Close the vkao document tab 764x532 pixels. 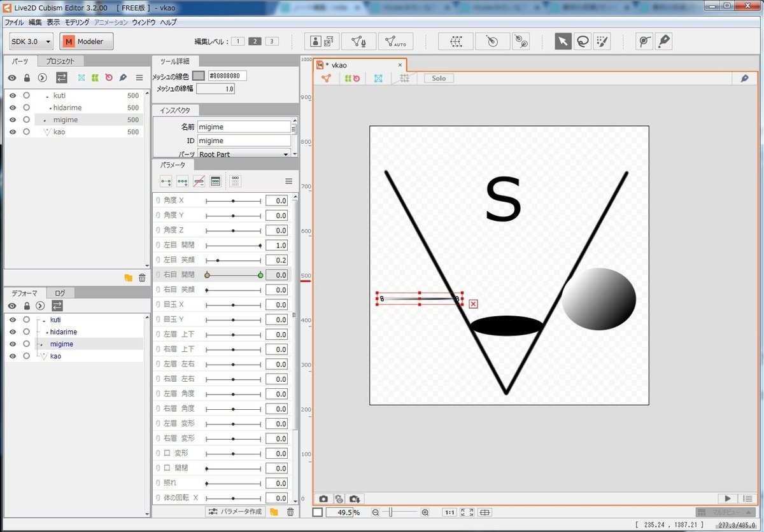click(400, 65)
